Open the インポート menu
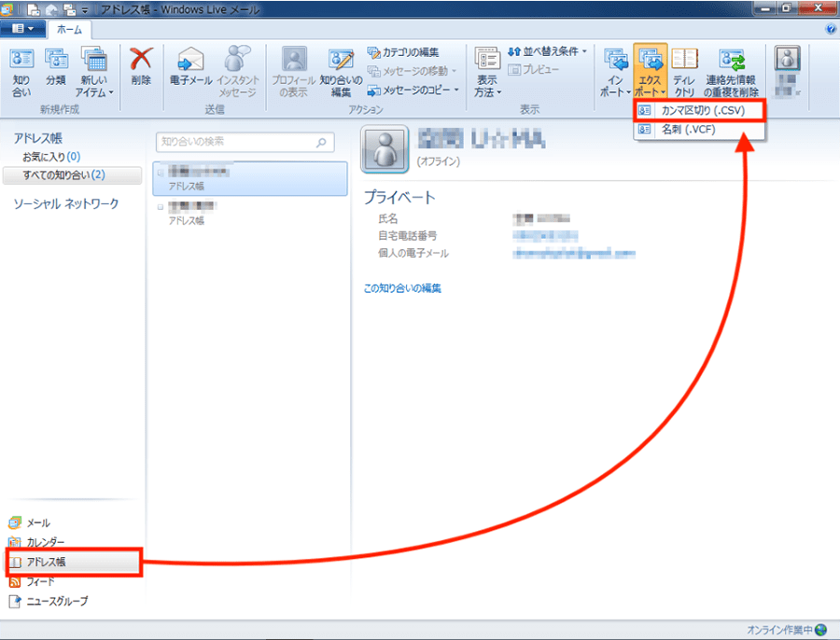The width and height of the screenshot is (840, 640). pyautogui.click(x=615, y=73)
